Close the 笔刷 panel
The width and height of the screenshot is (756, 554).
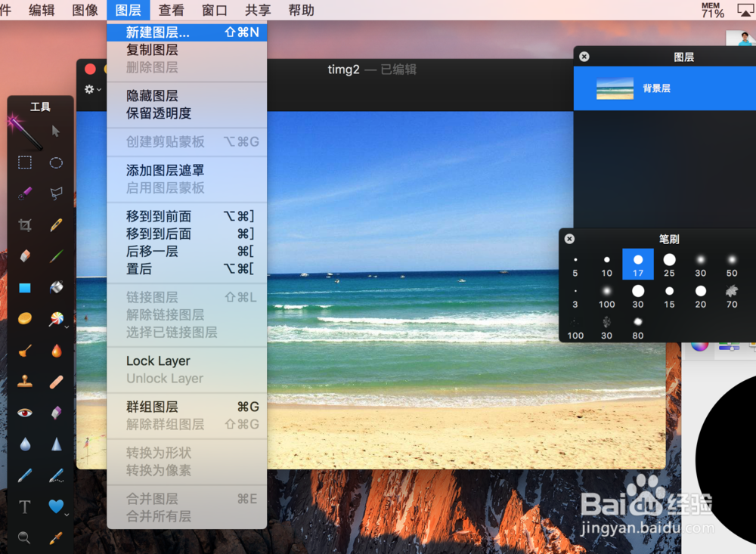[x=569, y=239]
